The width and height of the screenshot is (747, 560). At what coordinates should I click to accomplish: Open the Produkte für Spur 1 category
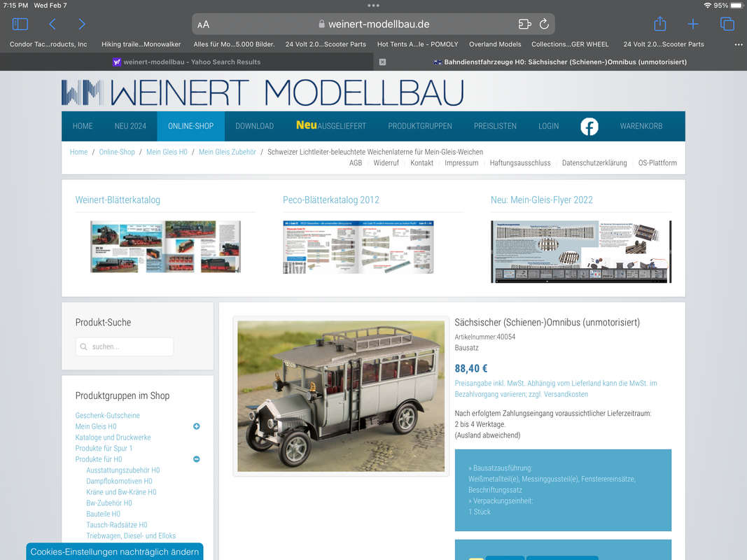point(104,448)
